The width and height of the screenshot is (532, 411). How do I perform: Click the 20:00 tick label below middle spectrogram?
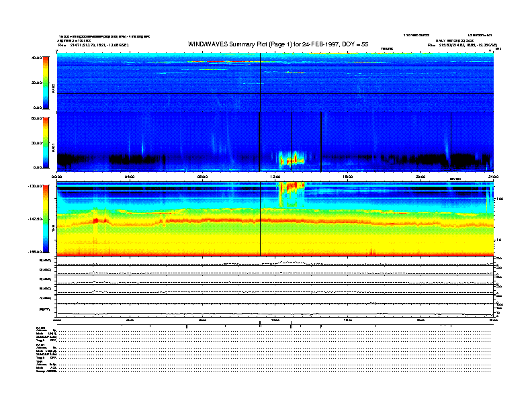(420, 177)
